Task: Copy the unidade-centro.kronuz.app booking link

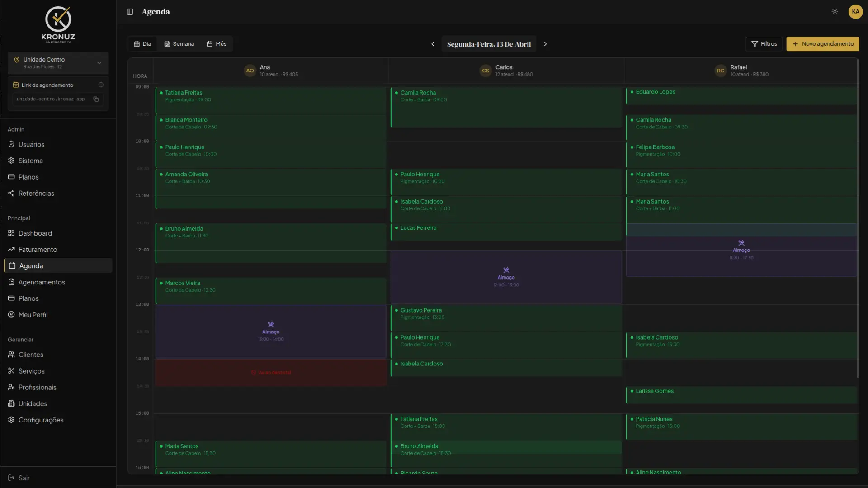Action: [96, 99]
